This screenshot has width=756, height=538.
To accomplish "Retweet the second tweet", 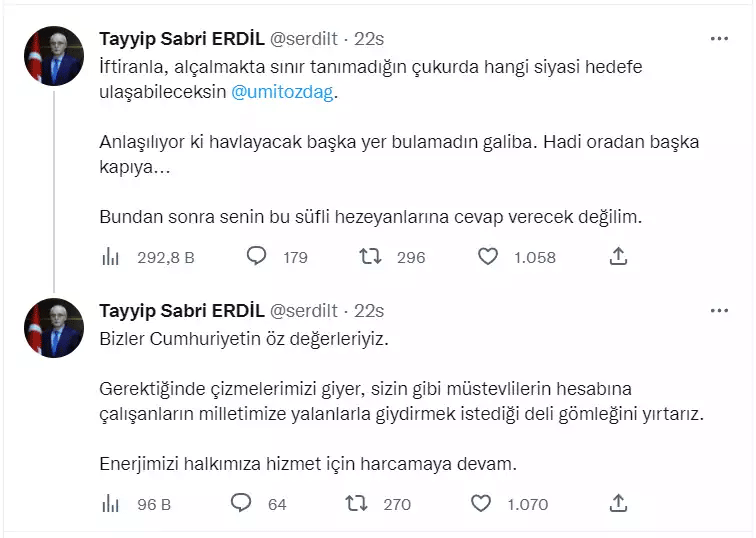I will [357, 503].
